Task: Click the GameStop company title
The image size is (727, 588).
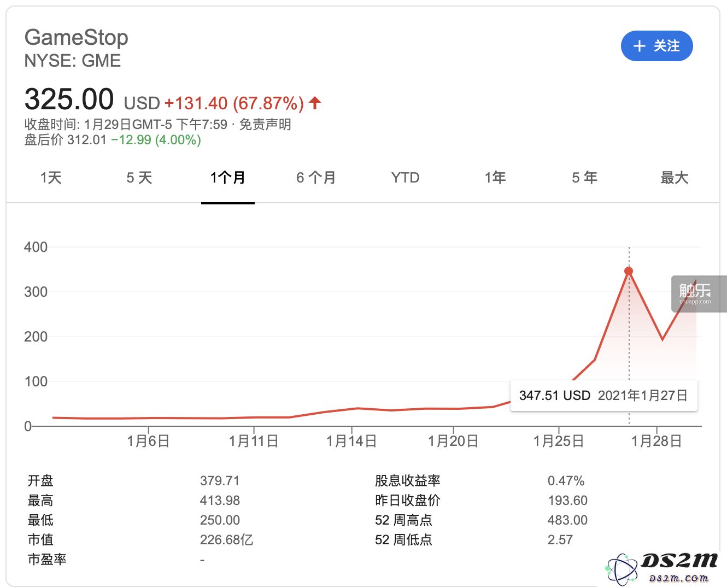Action: click(77, 38)
